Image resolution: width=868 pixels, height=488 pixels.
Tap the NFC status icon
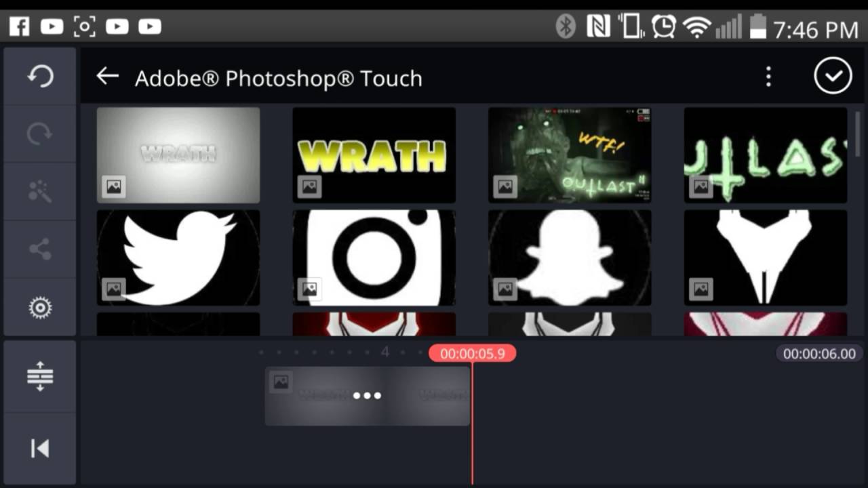(598, 26)
